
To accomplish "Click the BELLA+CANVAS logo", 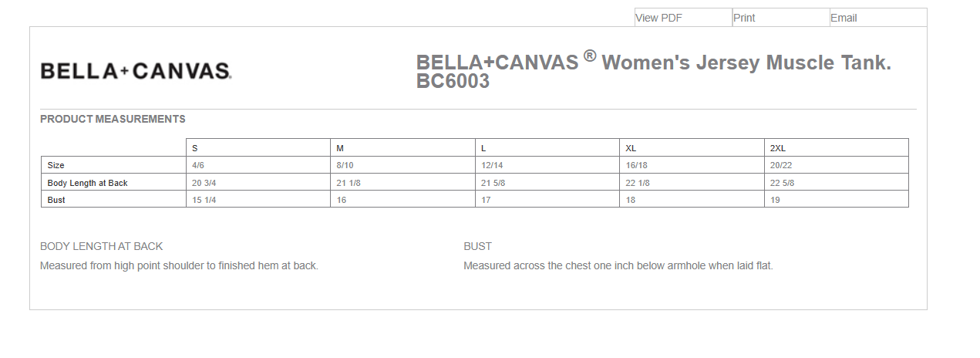I will pyautogui.click(x=136, y=71).
